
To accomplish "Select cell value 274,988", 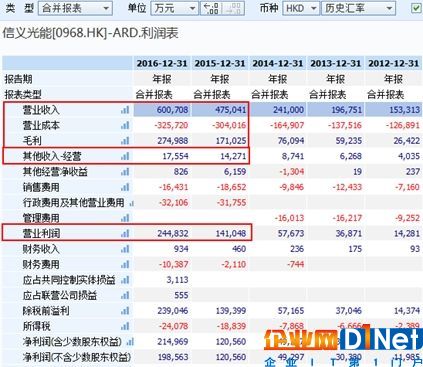I will 172,141.
